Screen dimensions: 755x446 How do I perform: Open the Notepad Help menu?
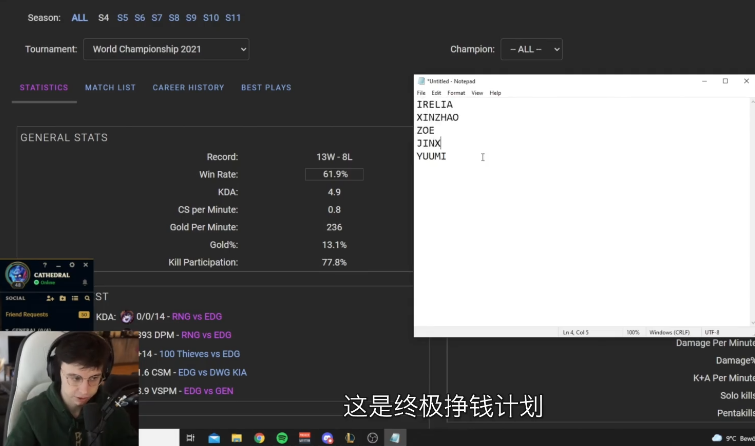(x=495, y=93)
